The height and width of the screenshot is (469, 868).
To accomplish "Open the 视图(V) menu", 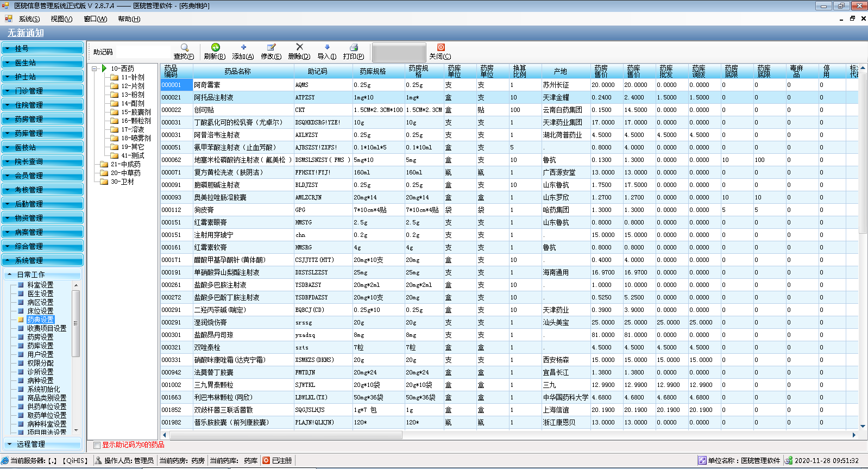I will pos(61,19).
